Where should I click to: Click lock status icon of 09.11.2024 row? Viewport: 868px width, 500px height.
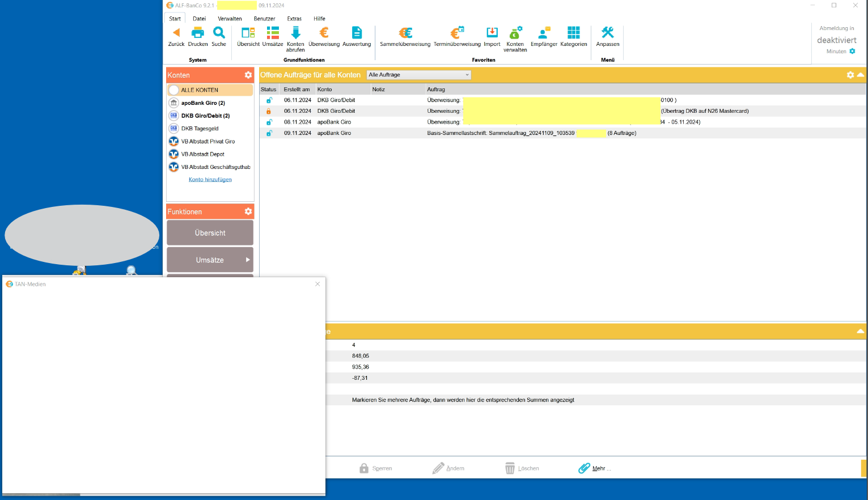pyautogui.click(x=269, y=133)
